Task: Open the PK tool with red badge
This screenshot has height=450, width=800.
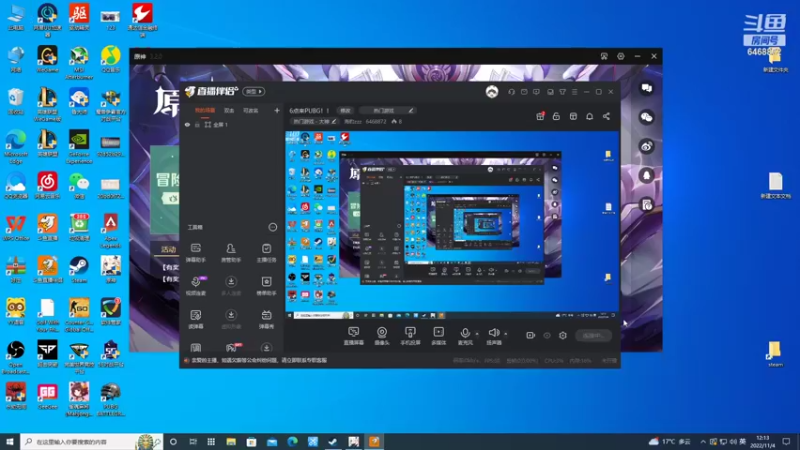Action: 232,348
